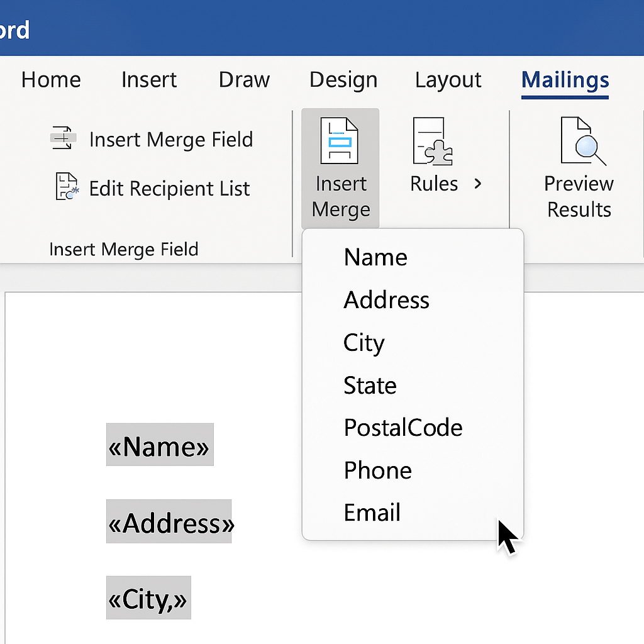The image size is (644, 644).
Task: Open the Design ribbon tab
Action: 343,80
